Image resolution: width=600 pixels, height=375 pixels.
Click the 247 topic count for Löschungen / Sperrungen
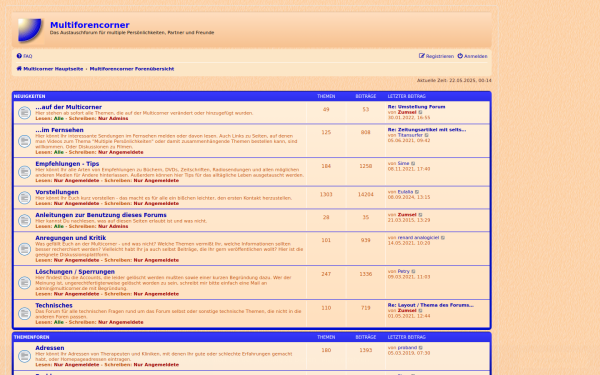[x=326, y=274]
